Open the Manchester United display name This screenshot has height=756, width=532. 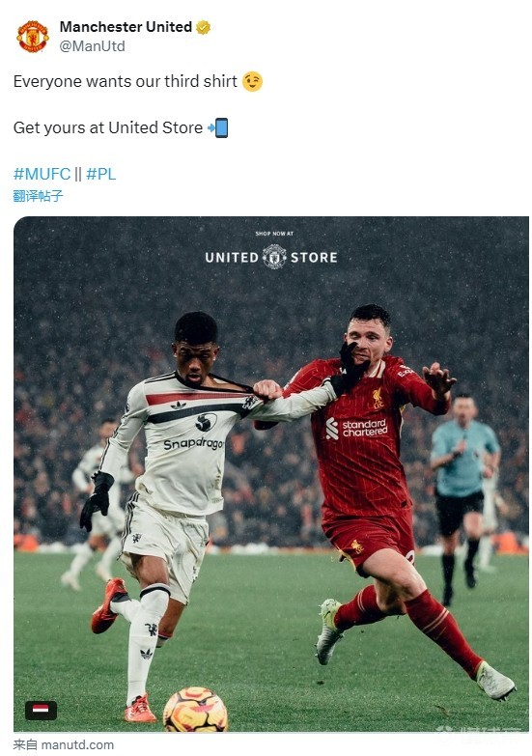click(126, 27)
